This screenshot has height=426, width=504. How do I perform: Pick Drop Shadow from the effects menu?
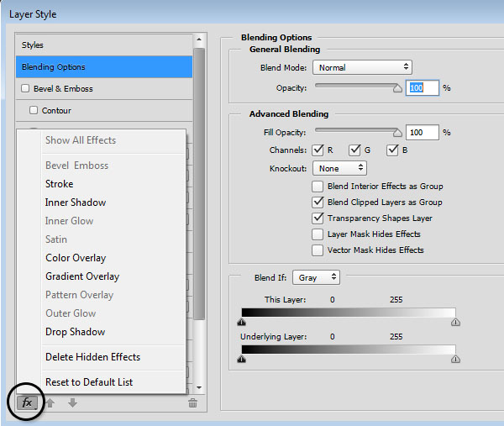pyautogui.click(x=75, y=332)
